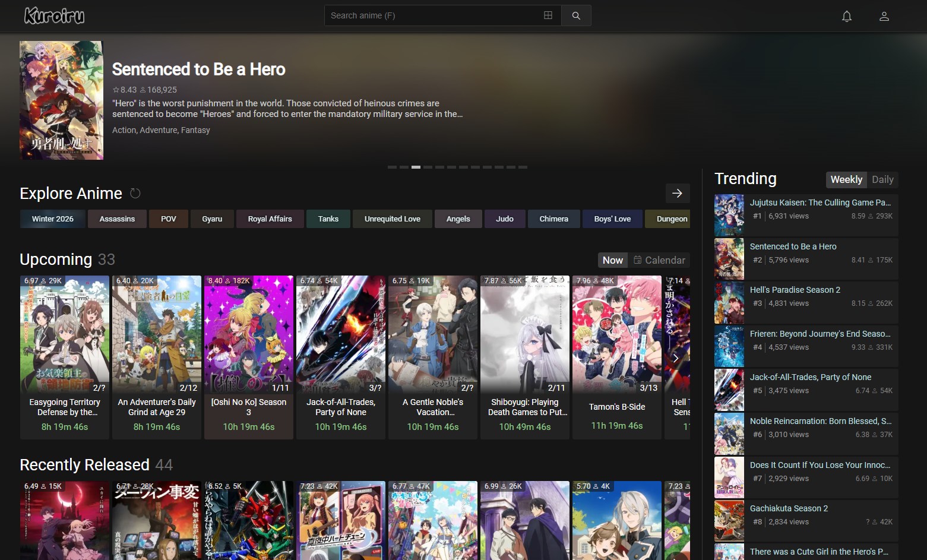
Task: Open the notifications bell
Action: [847, 16]
